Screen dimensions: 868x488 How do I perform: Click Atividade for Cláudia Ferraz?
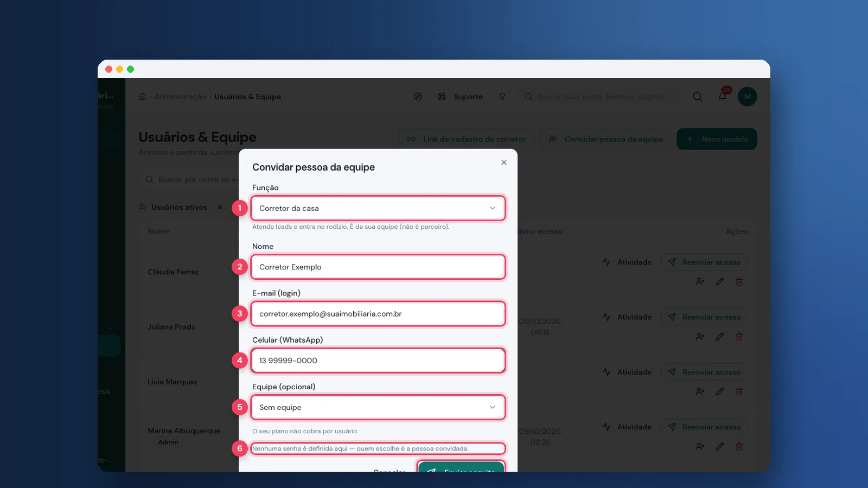pos(627,262)
